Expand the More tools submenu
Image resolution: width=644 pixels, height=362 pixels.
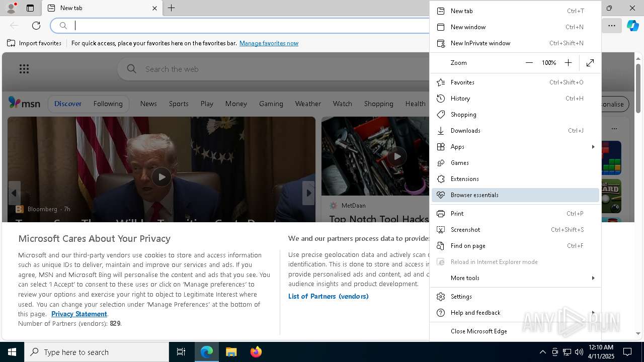[515, 278]
